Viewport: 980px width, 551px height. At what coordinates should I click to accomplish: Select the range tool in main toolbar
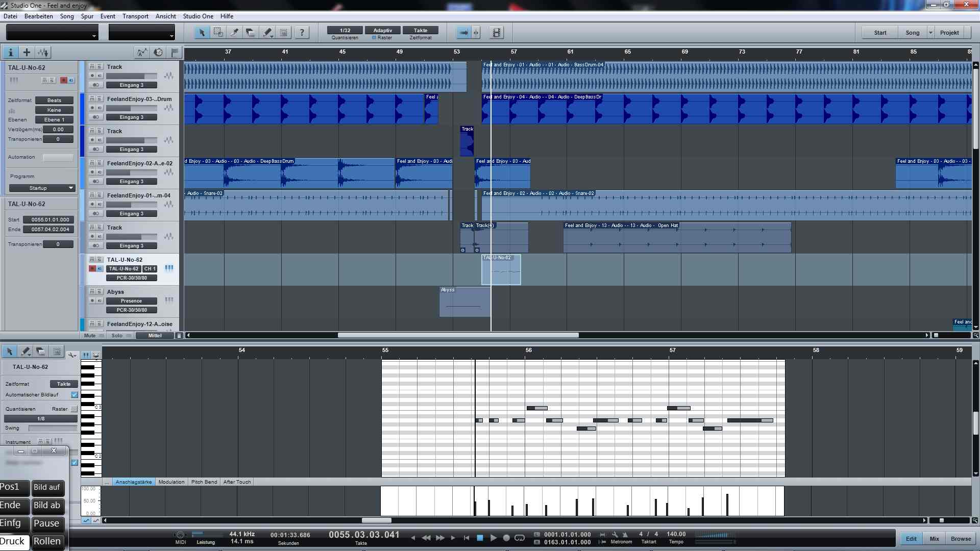point(218,33)
